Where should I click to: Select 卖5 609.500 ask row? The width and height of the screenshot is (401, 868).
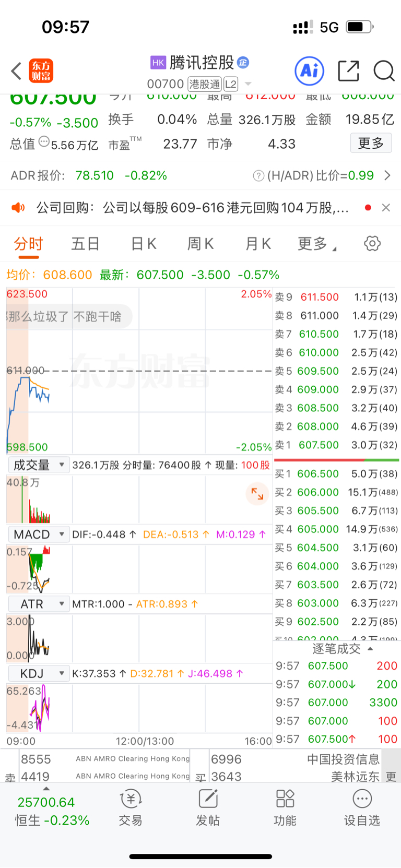336,371
